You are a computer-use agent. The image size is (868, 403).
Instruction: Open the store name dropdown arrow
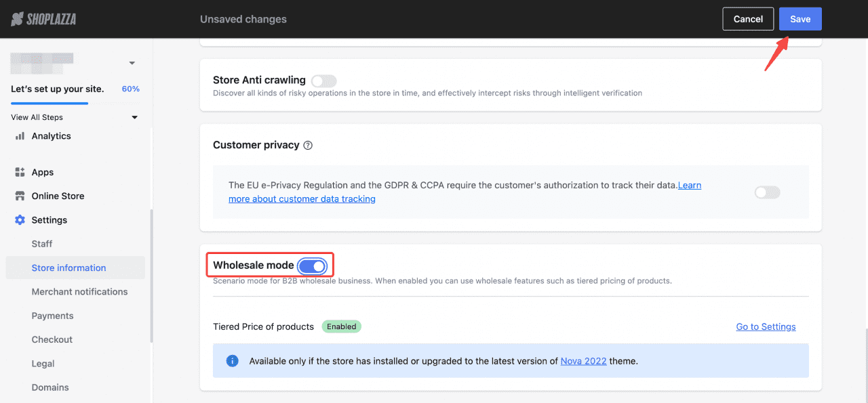click(132, 63)
